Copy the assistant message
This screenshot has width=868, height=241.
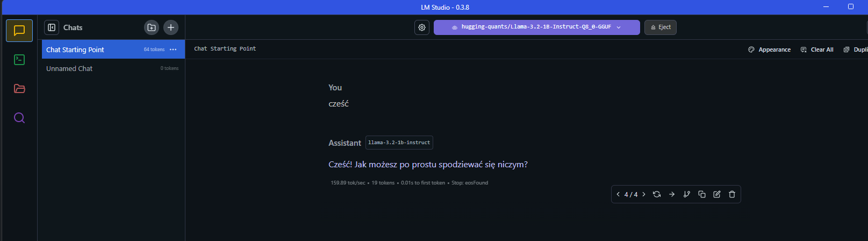pos(702,194)
